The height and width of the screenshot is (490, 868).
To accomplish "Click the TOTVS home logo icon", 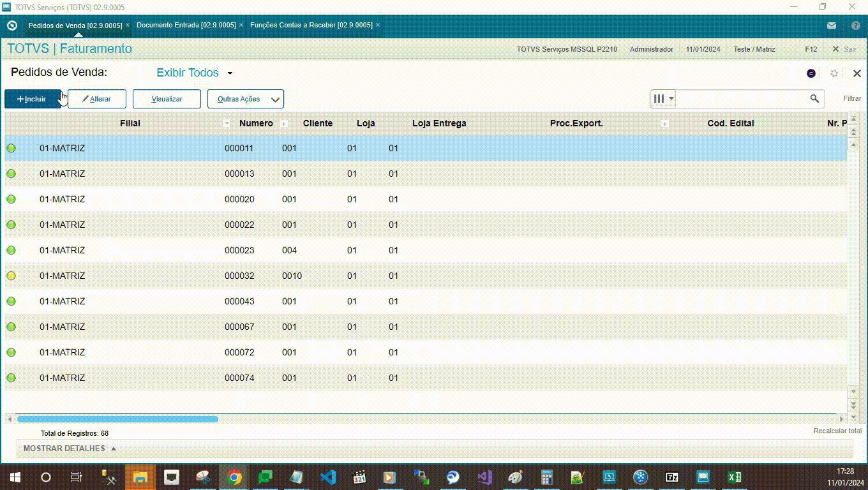I will (x=11, y=26).
